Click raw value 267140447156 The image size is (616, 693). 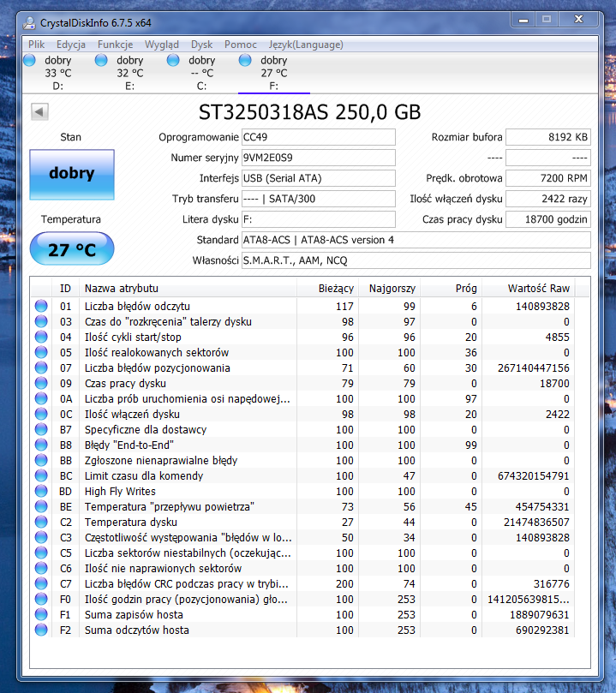tap(534, 367)
